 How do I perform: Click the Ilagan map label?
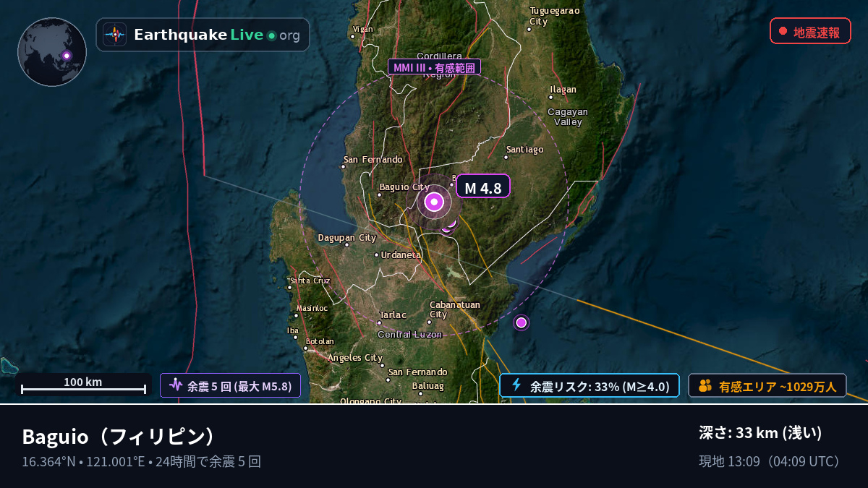click(563, 90)
